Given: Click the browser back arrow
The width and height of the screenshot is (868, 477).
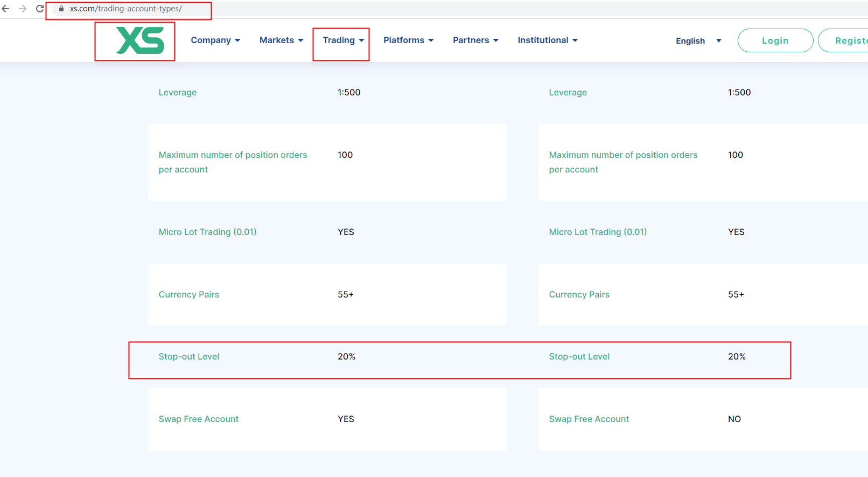Looking at the screenshot, I should click(6, 9).
